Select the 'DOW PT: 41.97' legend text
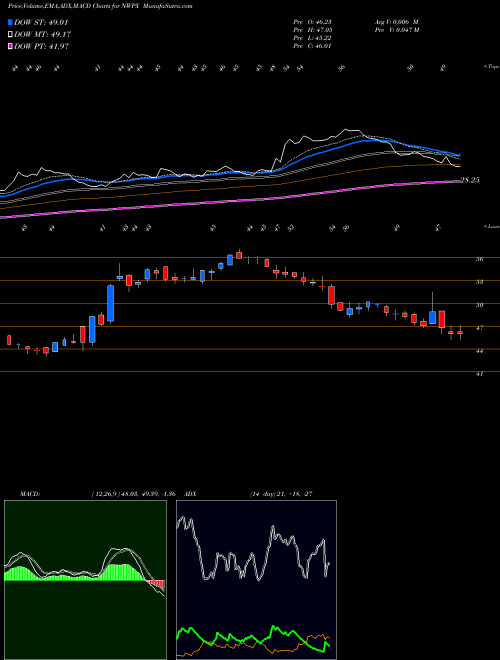 (42, 46)
